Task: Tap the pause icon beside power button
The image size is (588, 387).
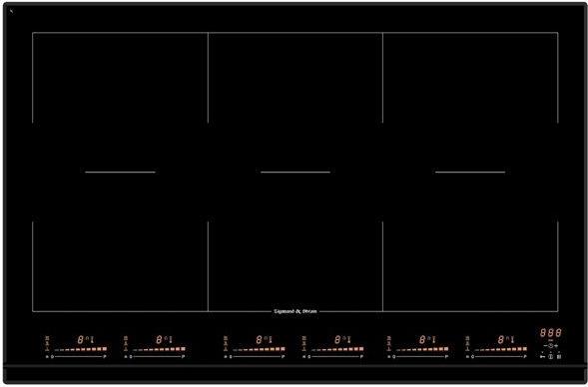Action: tap(559, 357)
